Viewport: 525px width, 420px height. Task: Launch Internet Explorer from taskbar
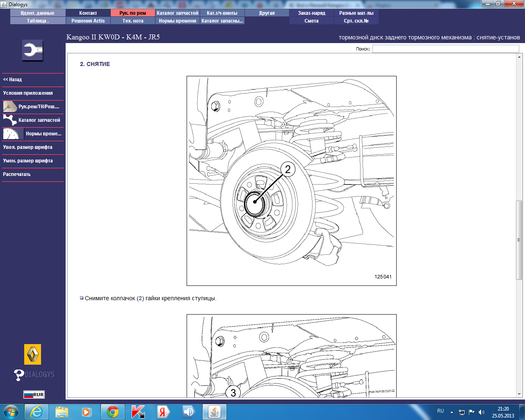click(x=37, y=412)
